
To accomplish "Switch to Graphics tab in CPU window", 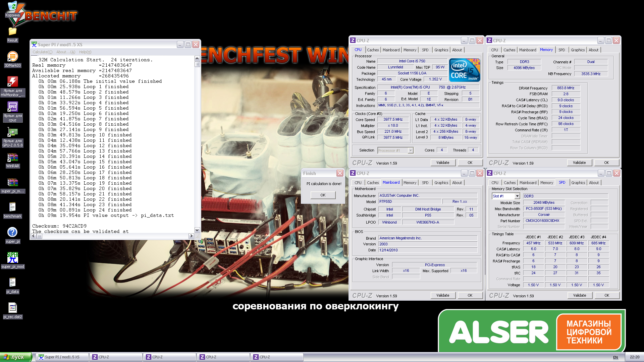I will [441, 50].
